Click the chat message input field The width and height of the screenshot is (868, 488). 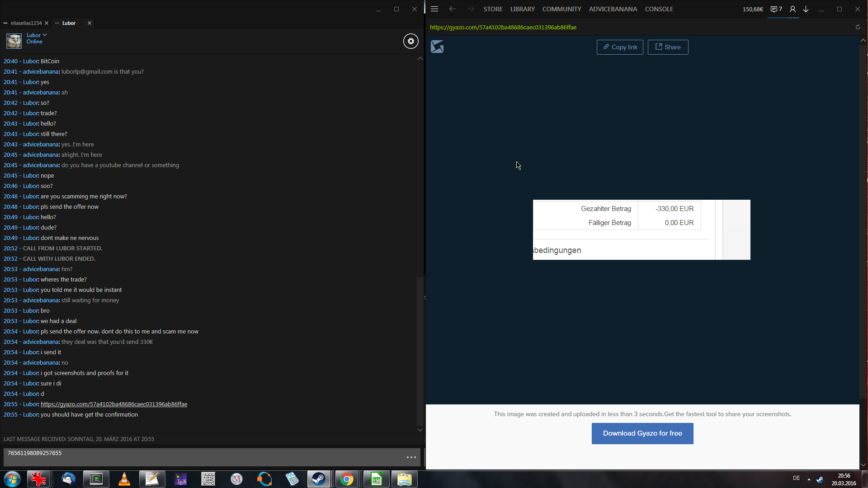[203, 456]
